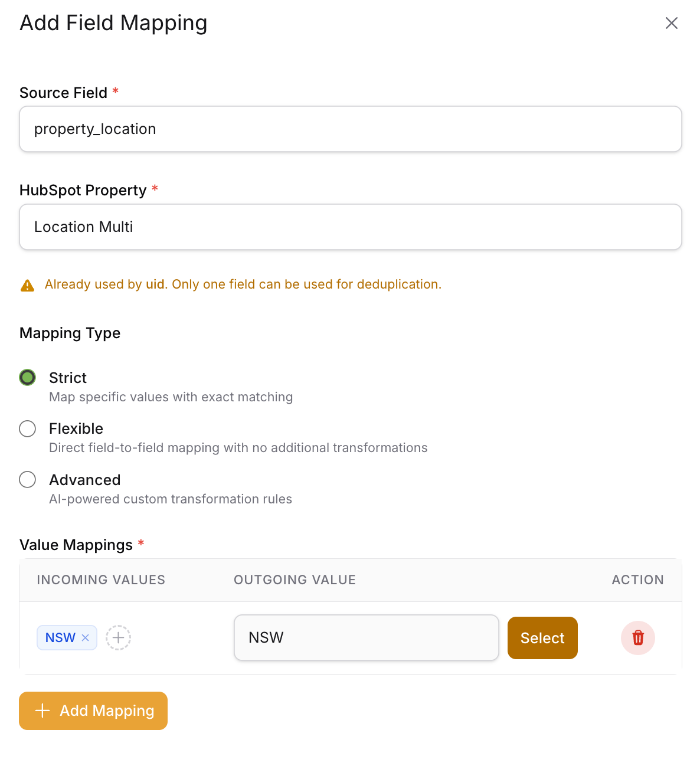The height and width of the screenshot is (779, 700).
Task: Open the HubSpot Property field showing Location Multi
Action: click(x=350, y=227)
